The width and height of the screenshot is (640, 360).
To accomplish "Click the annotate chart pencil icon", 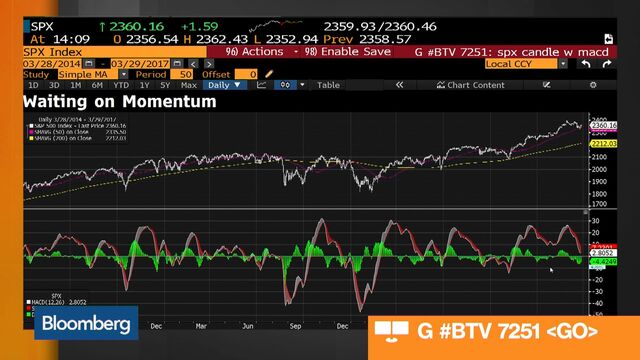I will pos(547,85).
